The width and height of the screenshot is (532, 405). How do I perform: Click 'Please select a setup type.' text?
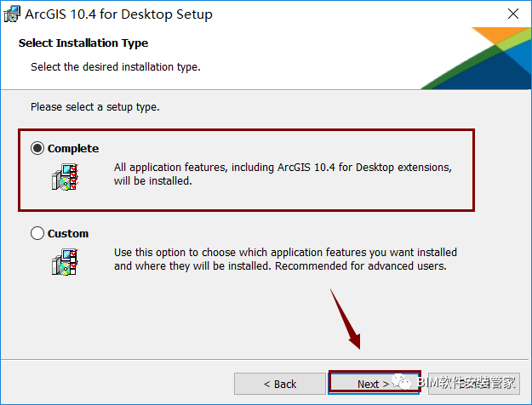pyautogui.click(x=95, y=107)
